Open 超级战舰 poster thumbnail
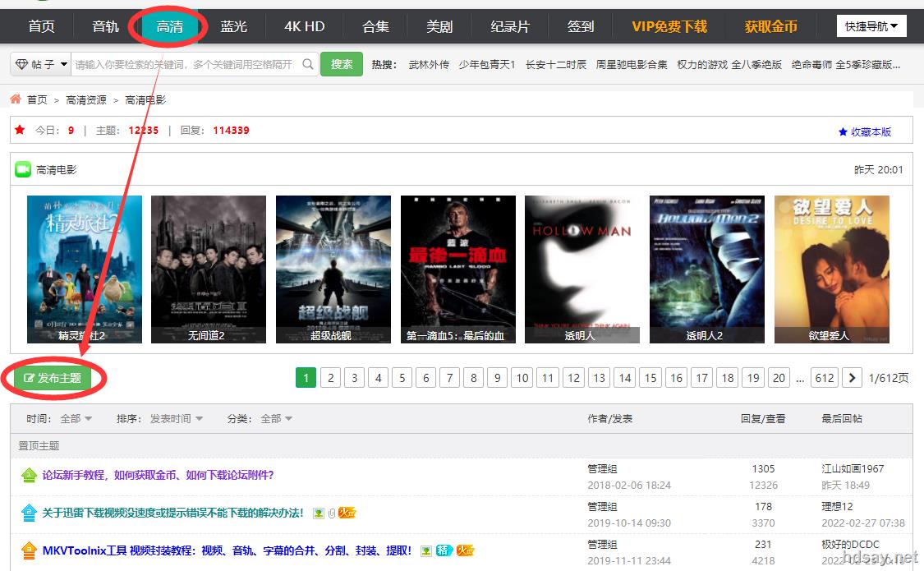This screenshot has width=924, height=571. 333,269
